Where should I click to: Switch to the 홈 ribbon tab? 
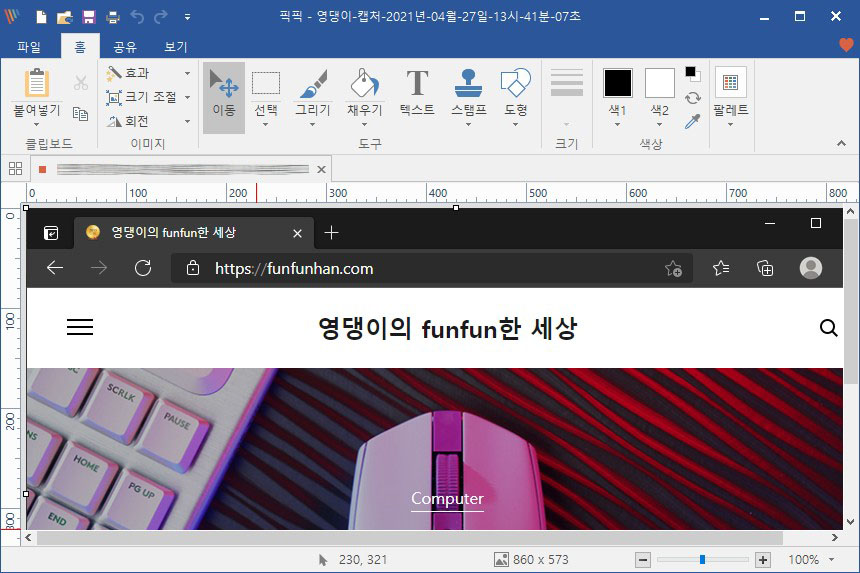pos(80,47)
